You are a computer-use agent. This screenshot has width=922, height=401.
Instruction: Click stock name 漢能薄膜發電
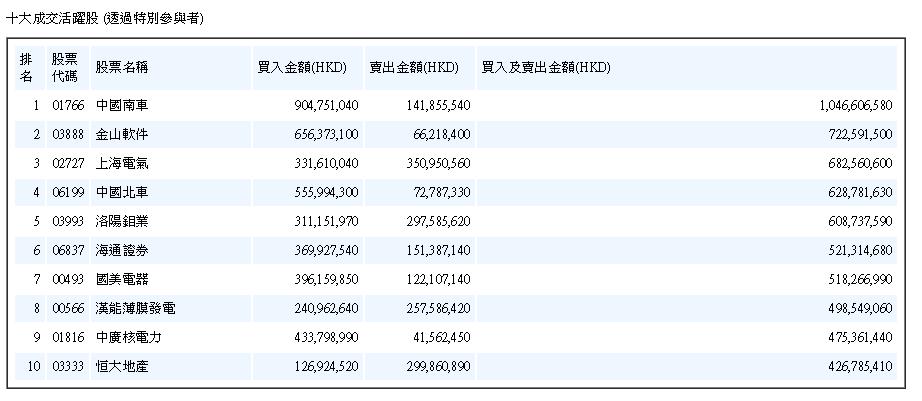[135, 308]
